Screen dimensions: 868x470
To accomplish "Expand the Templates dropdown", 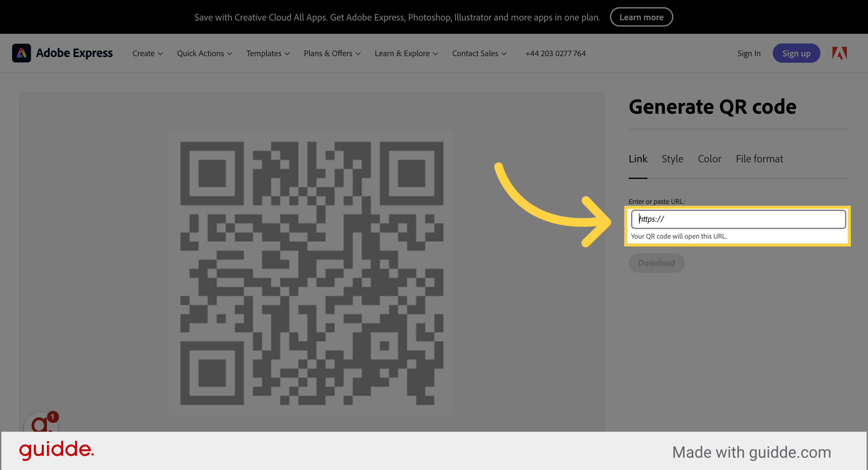I will click(268, 53).
